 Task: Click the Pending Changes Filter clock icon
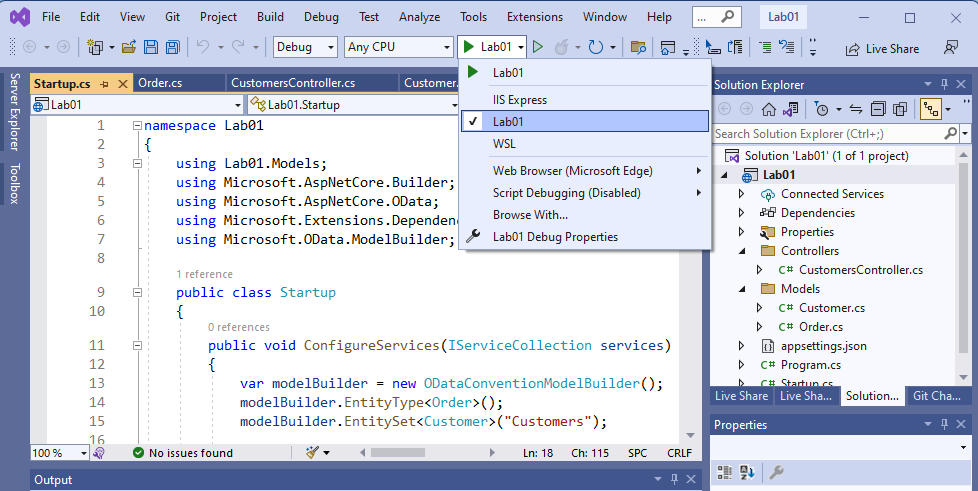click(x=822, y=110)
